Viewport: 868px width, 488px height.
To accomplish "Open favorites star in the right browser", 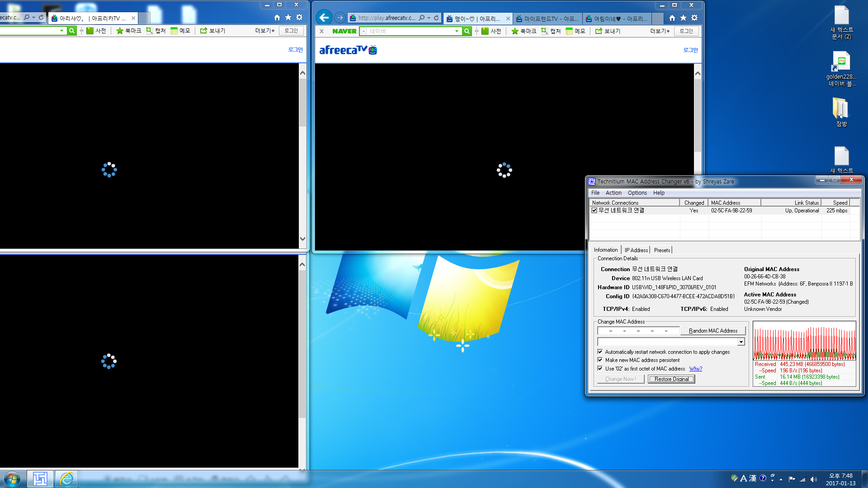I will click(683, 18).
